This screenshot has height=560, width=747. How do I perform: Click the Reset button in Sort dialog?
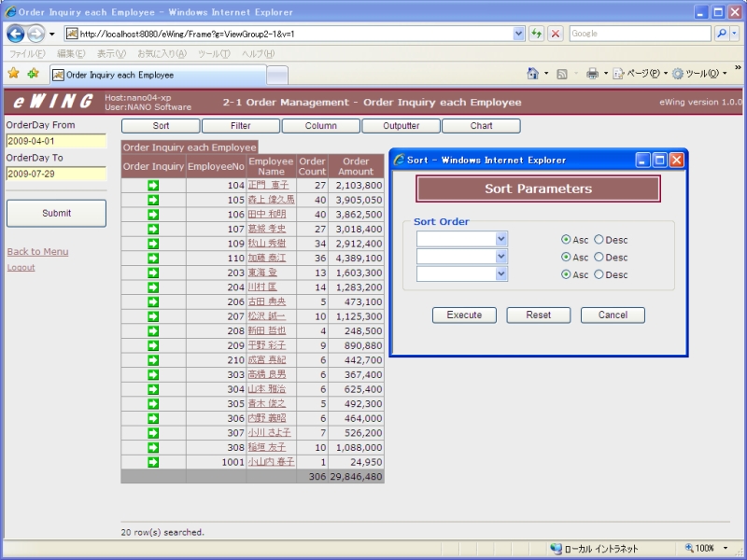pyautogui.click(x=539, y=315)
